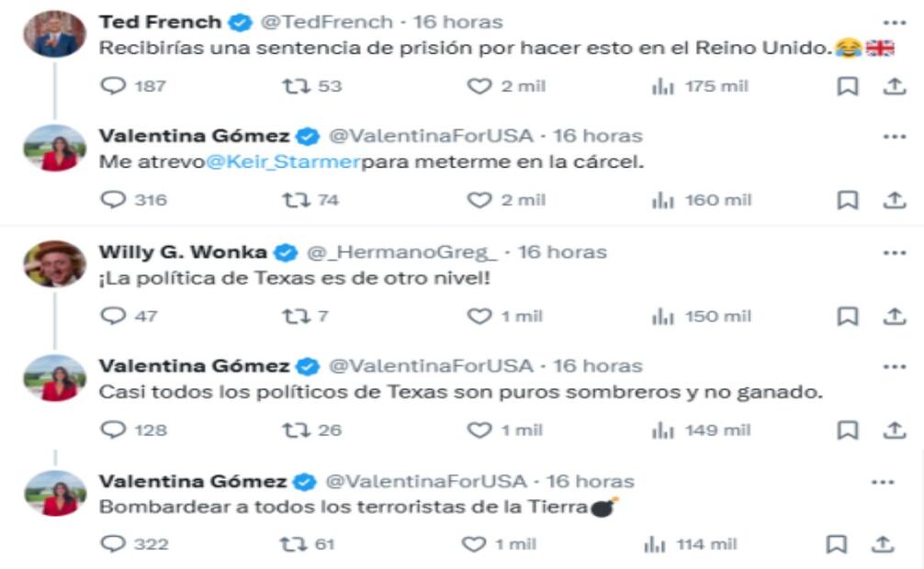The height and width of the screenshot is (569, 924).
Task: Like Ted French's tweet
Action: 479,86
